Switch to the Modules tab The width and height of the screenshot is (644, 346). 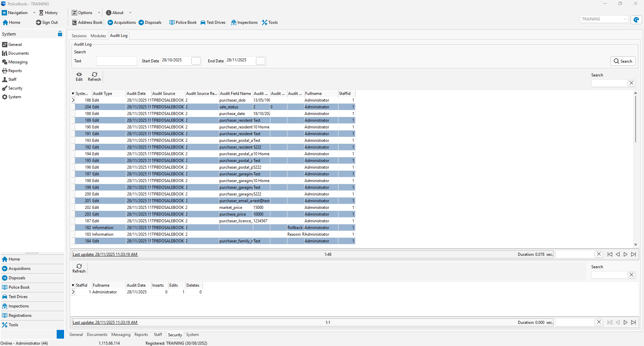(x=98, y=36)
